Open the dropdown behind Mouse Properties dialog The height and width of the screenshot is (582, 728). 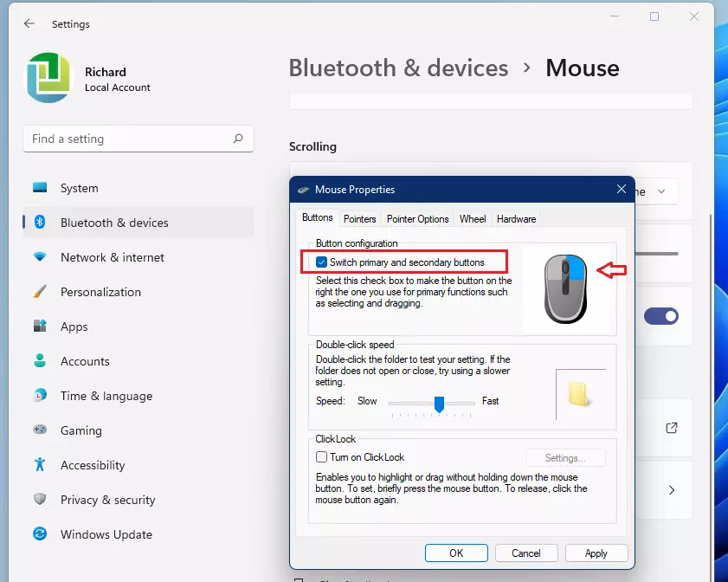point(656,191)
